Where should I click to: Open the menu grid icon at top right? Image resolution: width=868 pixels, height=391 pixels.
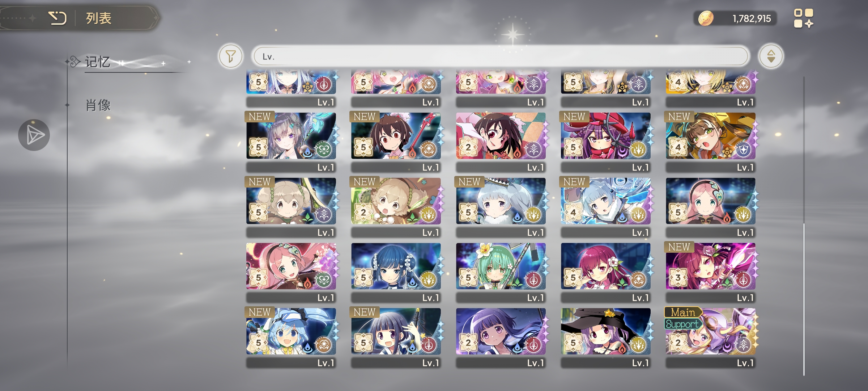tap(804, 18)
